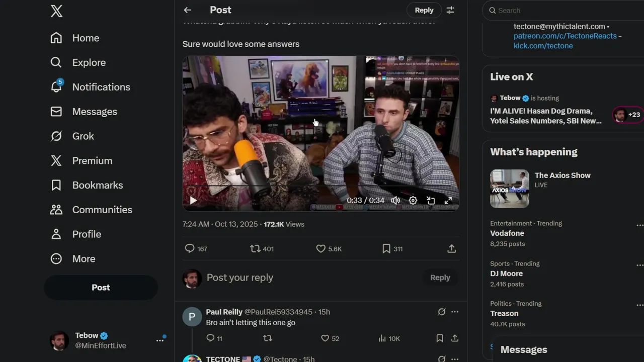Bookmark the post with 311 saves
The image size is (644, 362).
pos(386,249)
